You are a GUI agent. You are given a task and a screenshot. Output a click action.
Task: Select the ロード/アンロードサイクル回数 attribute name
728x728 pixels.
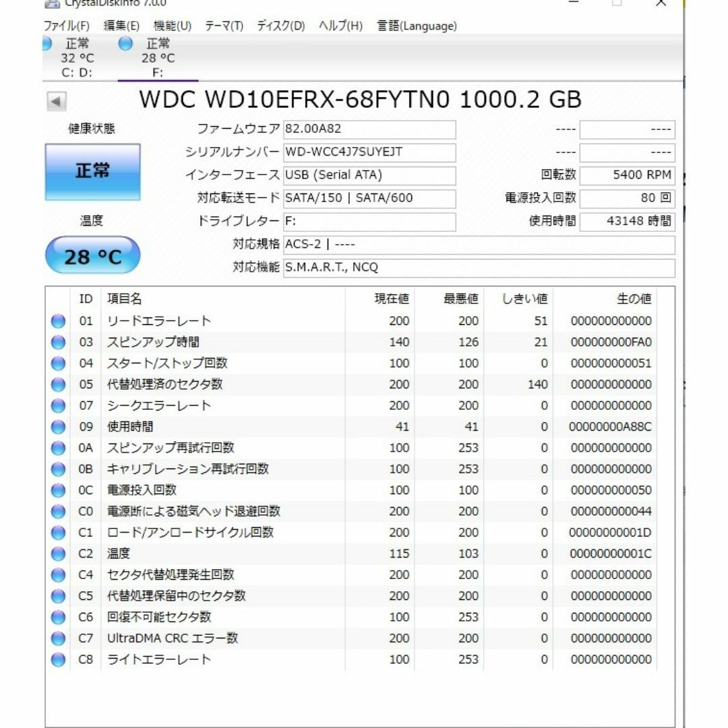pyautogui.click(x=190, y=533)
